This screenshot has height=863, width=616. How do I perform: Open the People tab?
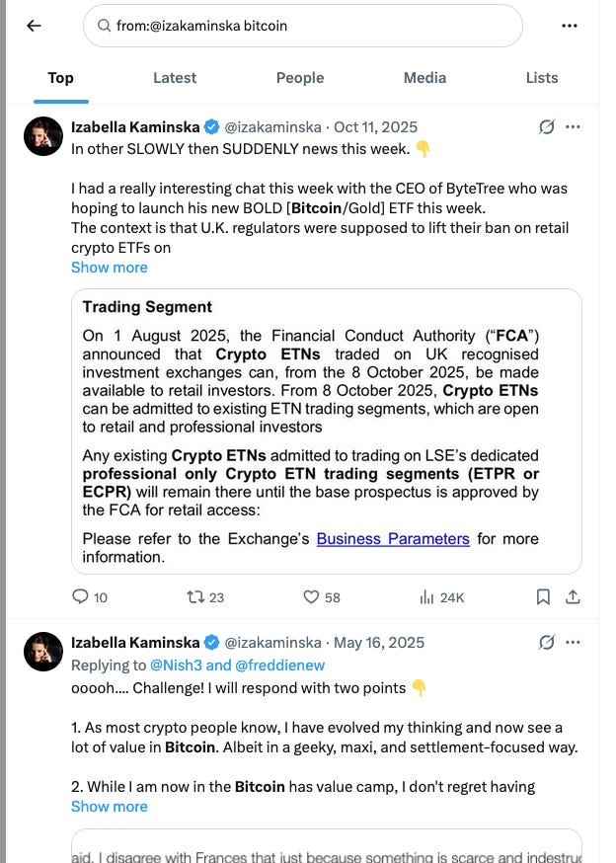tap(300, 78)
